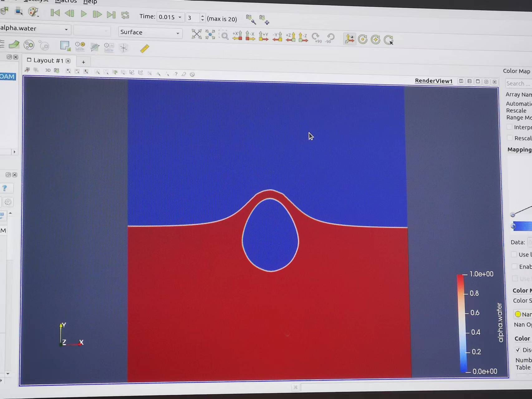532x399 pixels.
Task: Open the disabled component dropdown beside alpha.water
Action: tap(92, 31)
